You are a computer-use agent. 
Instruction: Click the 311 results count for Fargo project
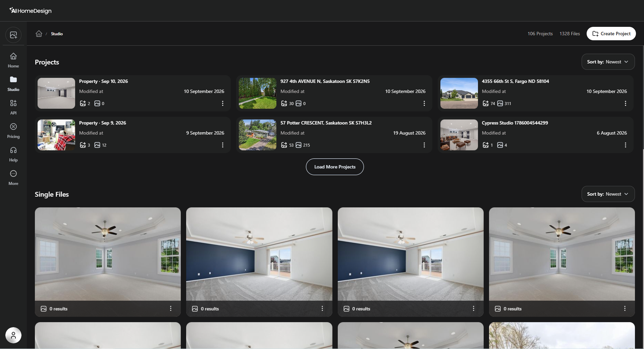(x=504, y=103)
